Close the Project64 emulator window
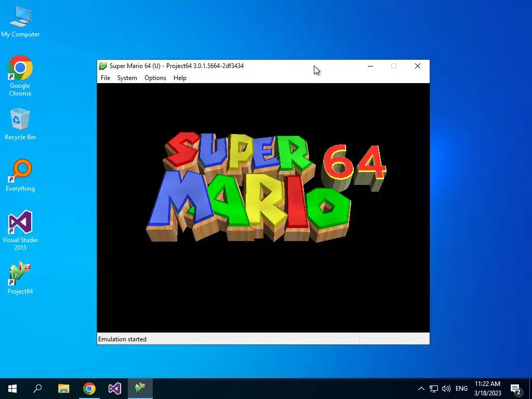This screenshot has height=399, width=532. [418, 66]
